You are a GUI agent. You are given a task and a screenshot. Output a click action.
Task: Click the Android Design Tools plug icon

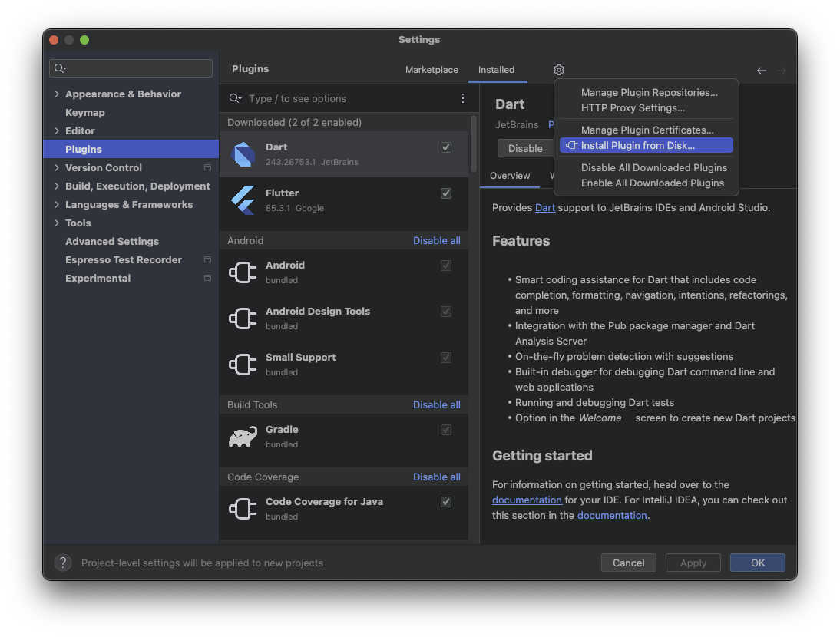point(243,318)
